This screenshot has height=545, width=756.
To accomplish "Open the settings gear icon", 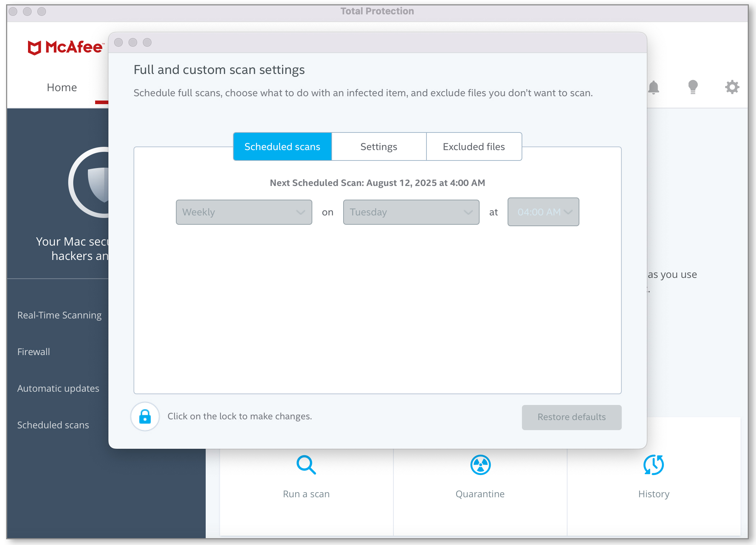I will tap(732, 87).
